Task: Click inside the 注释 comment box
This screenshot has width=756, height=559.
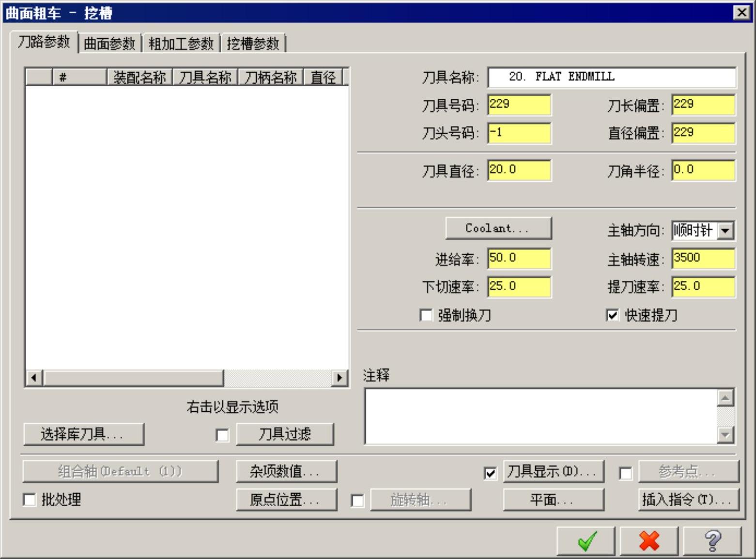Action: [541, 416]
